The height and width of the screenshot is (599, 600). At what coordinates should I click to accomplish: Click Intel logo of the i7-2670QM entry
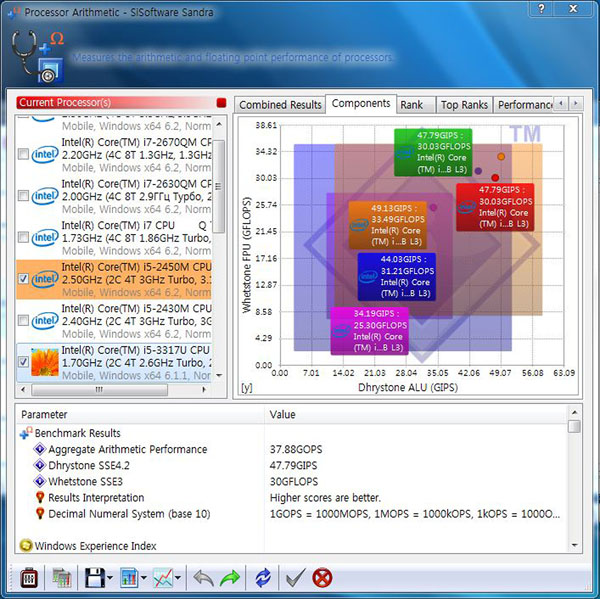point(45,155)
